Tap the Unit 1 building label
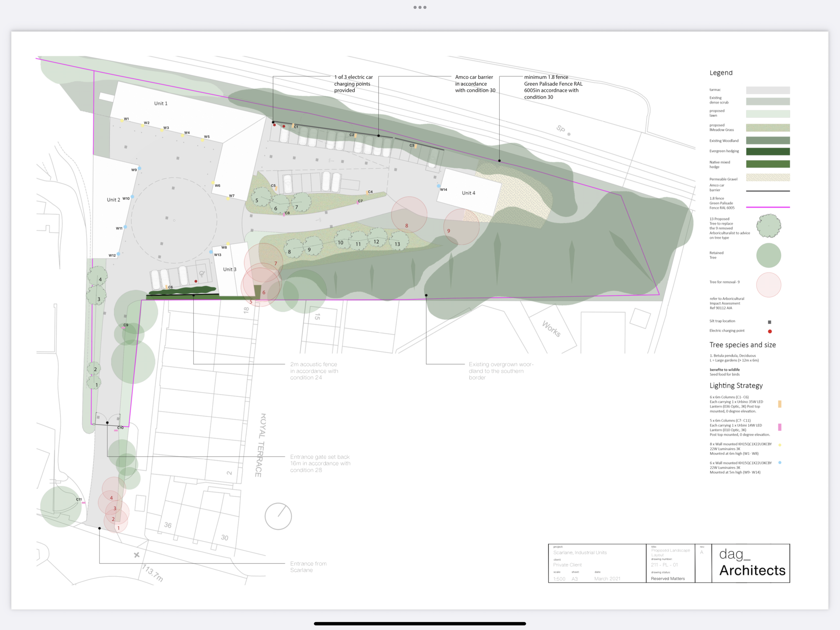 (161, 103)
